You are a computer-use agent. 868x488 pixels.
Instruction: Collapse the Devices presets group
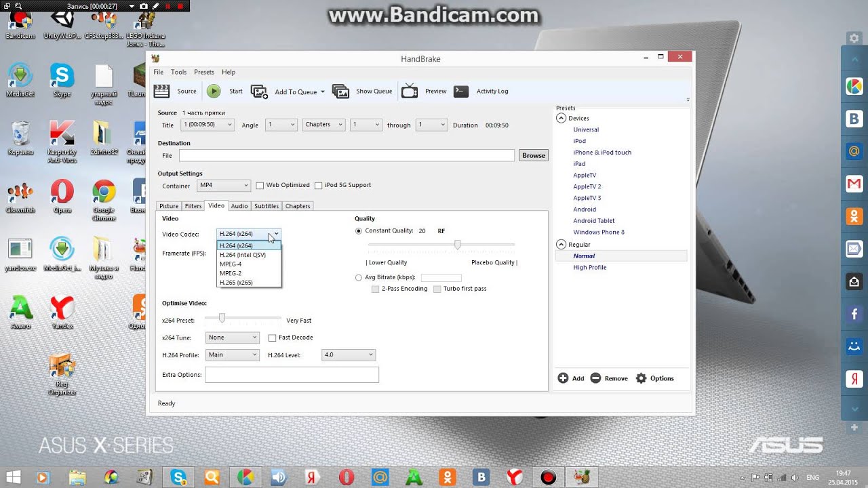pyautogui.click(x=561, y=118)
